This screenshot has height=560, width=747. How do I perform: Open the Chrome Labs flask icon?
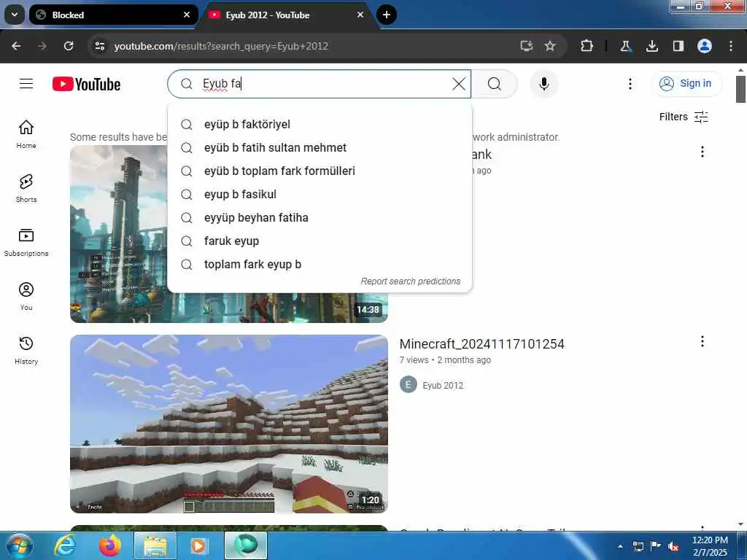(x=625, y=46)
